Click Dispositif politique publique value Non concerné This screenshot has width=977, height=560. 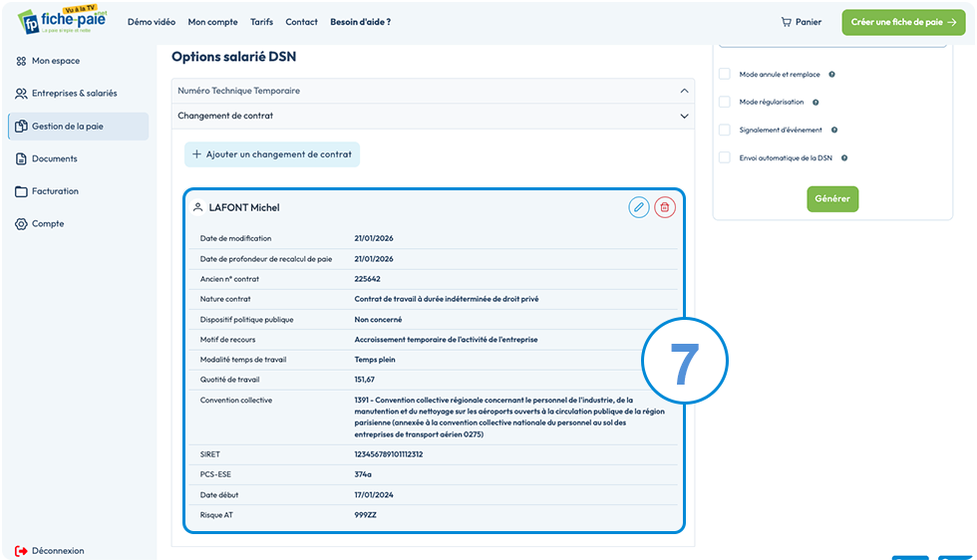click(378, 319)
